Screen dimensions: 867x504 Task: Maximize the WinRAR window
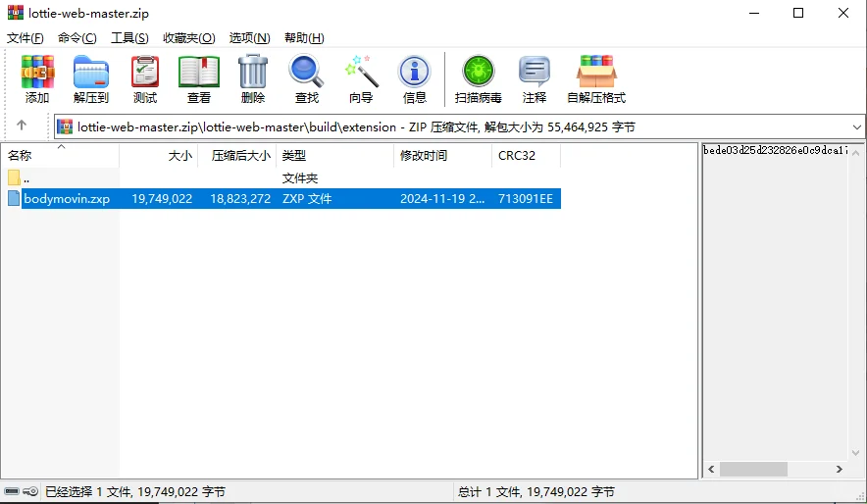[798, 13]
